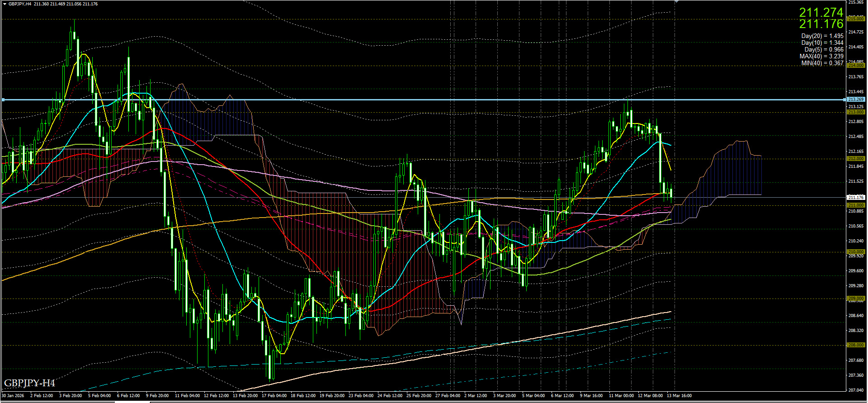
Task: Click the 215.000 round-level price tag
Action: click(x=856, y=19)
